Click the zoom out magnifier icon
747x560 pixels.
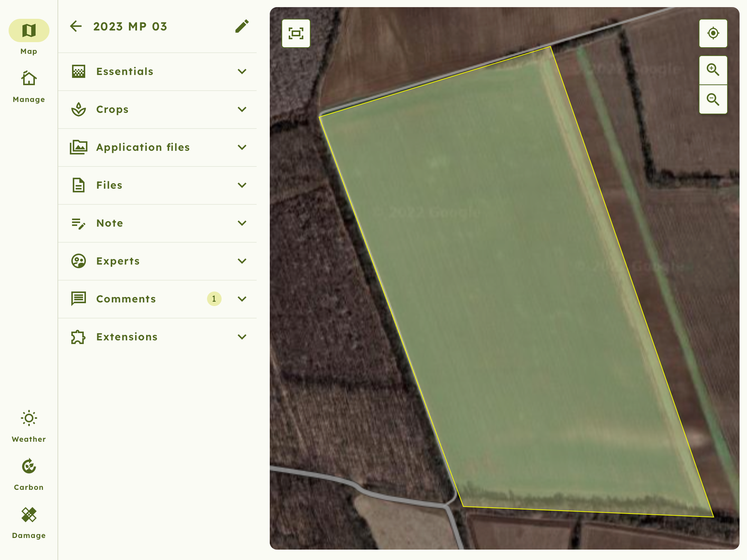pyautogui.click(x=713, y=100)
